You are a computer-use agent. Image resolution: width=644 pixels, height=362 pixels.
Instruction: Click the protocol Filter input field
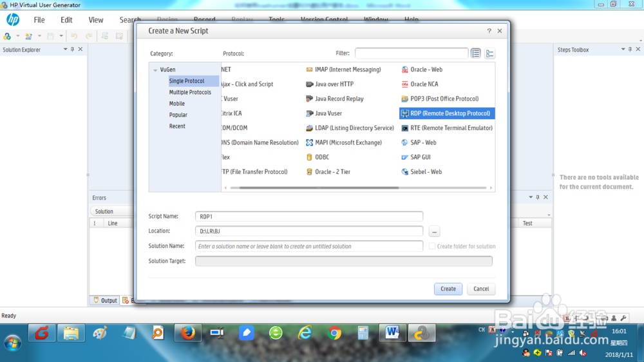(412, 53)
